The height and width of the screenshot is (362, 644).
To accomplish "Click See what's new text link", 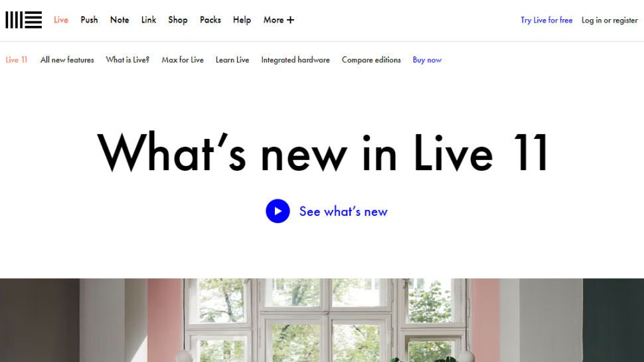I will click(x=343, y=212).
